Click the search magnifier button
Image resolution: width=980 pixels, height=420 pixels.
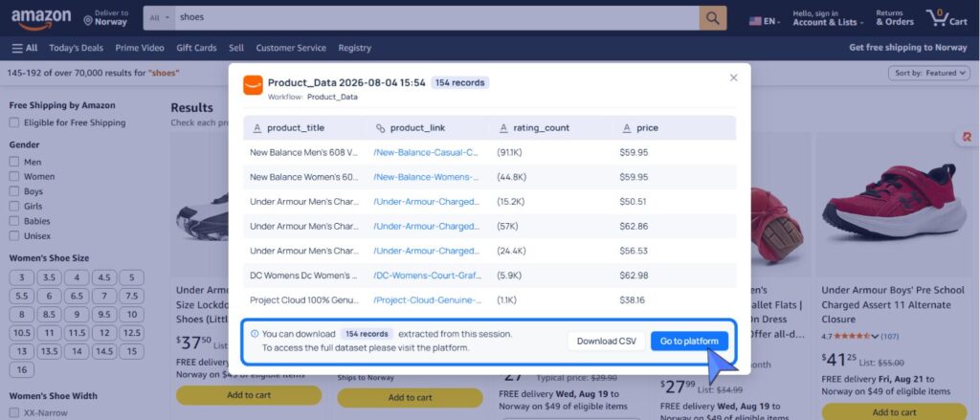coord(712,18)
